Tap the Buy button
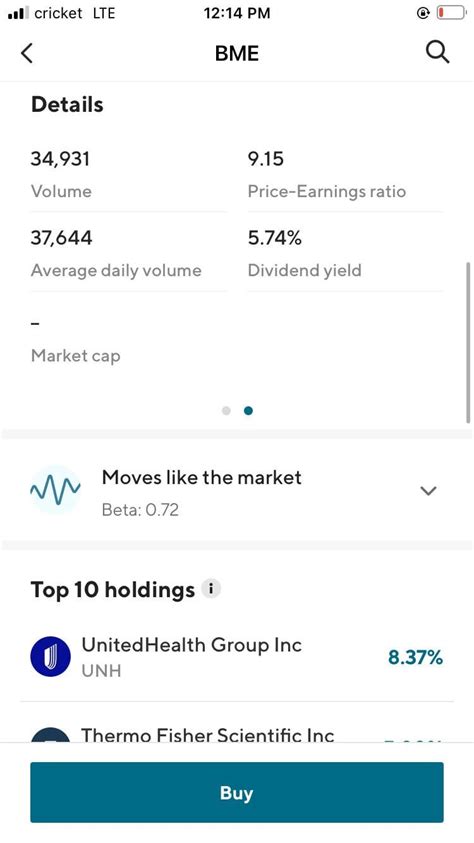 click(237, 792)
